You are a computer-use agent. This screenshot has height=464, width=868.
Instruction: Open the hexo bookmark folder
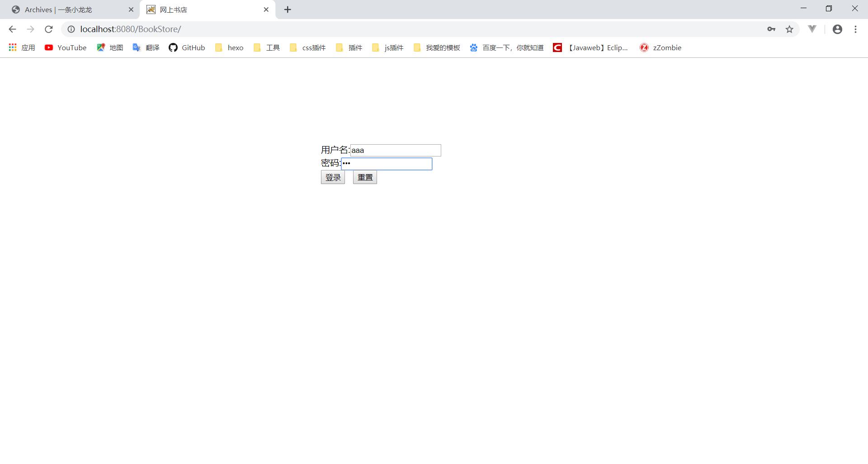pyautogui.click(x=229, y=47)
